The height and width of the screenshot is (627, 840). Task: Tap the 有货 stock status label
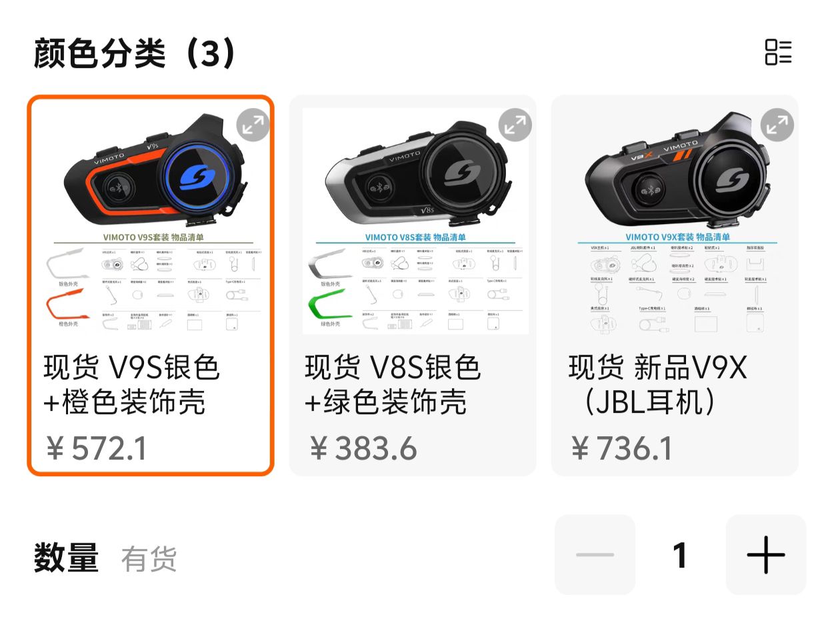click(149, 559)
